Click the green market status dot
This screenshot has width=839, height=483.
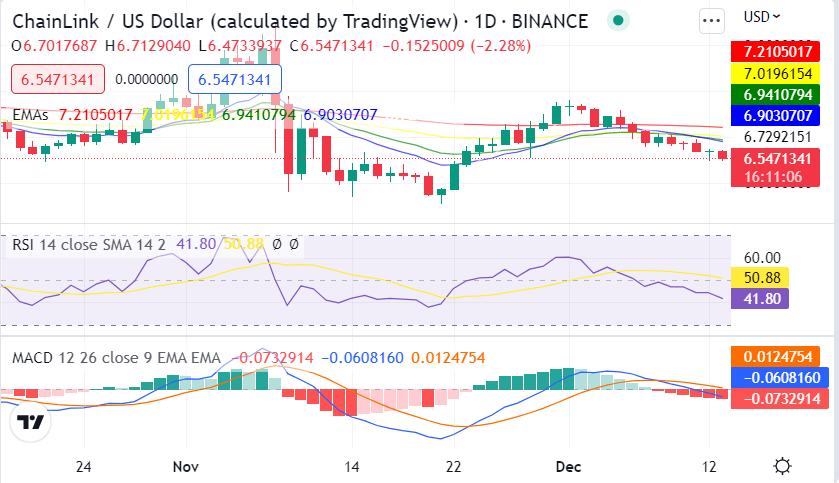tap(618, 20)
